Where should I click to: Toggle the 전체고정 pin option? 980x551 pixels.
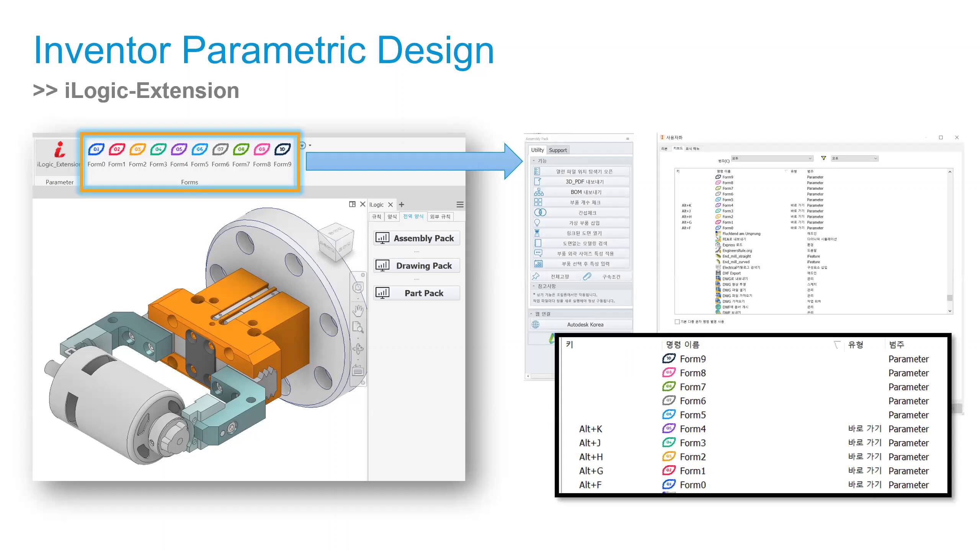pos(536,276)
